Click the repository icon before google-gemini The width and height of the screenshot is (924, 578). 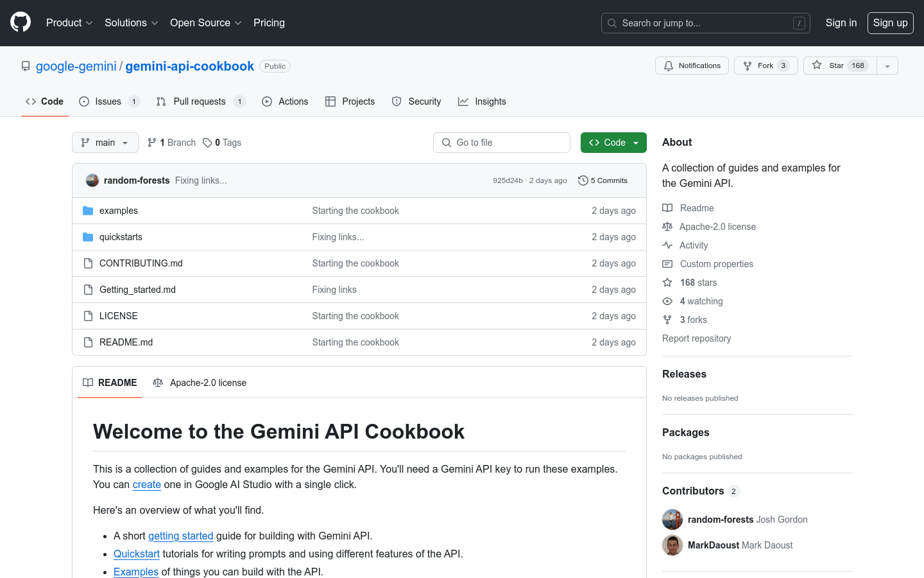[x=26, y=66]
